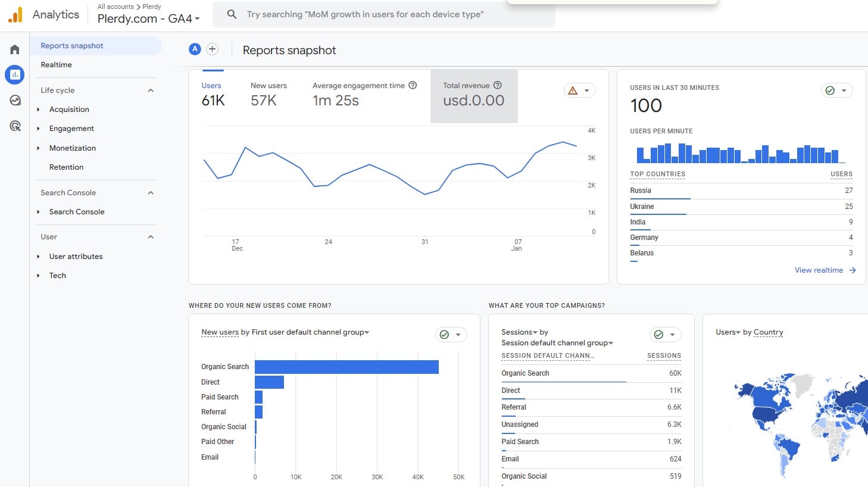Open dropdown arrow on new users card status

point(458,335)
